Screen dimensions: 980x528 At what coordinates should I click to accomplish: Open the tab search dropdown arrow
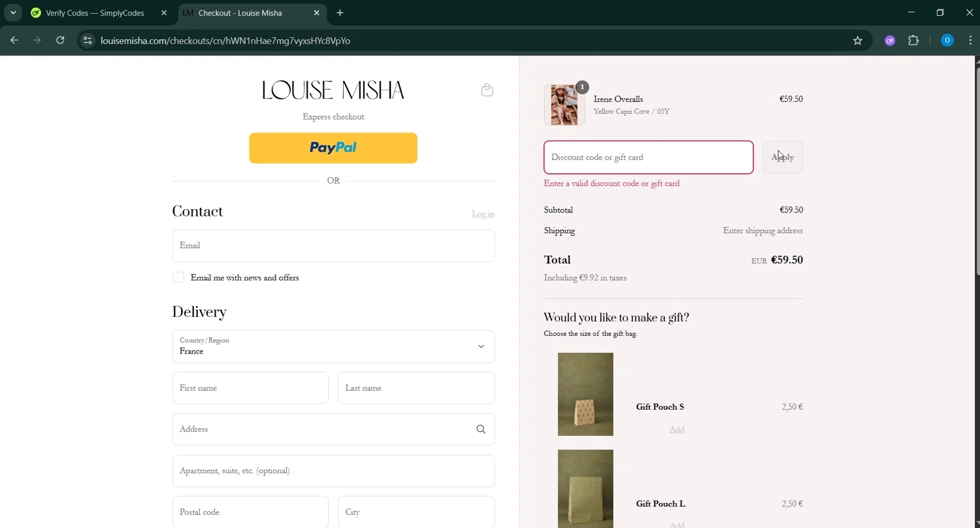point(13,13)
